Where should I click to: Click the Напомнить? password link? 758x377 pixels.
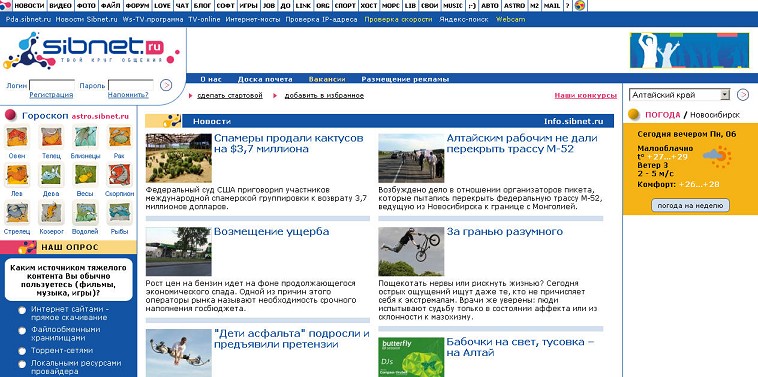coord(128,95)
